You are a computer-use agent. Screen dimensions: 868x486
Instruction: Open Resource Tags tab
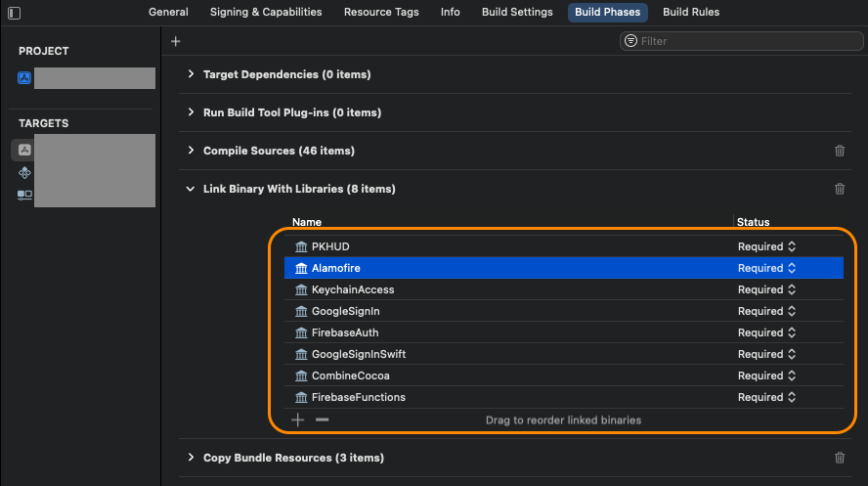click(381, 12)
